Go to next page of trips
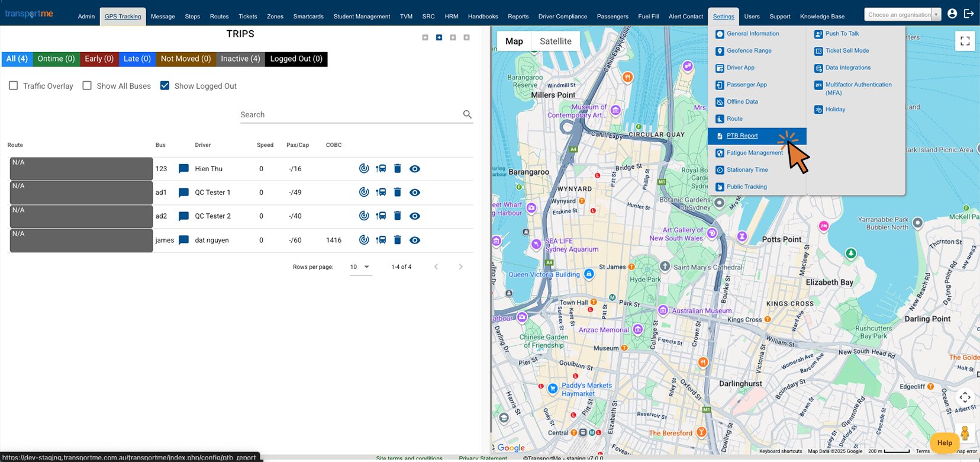Image resolution: width=980 pixels, height=462 pixels. point(461,267)
